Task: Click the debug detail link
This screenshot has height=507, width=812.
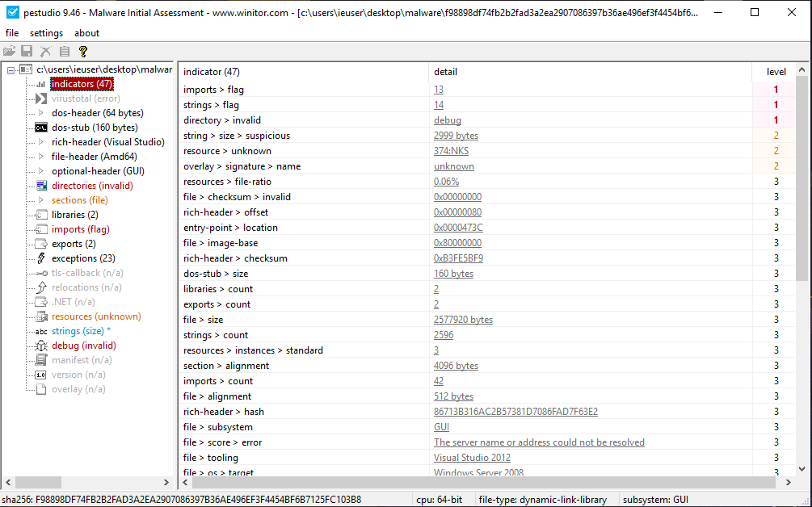Action: coord(448,120)
